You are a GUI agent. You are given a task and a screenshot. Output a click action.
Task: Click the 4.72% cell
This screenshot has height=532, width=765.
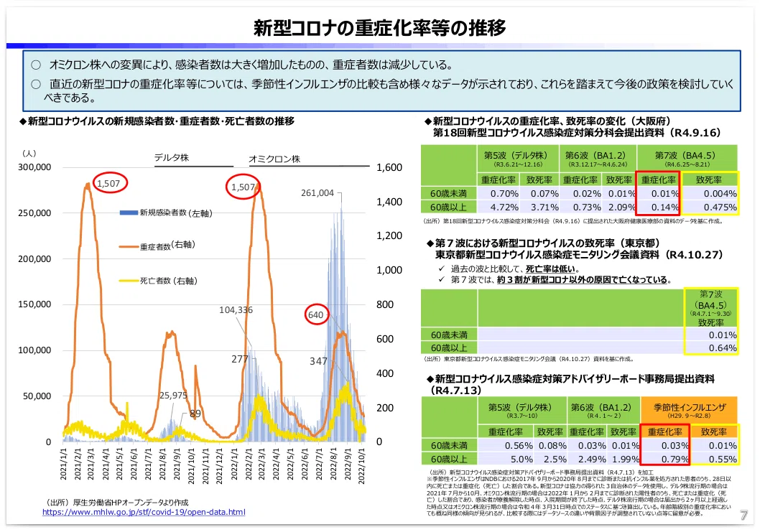[x=498, y=207]
